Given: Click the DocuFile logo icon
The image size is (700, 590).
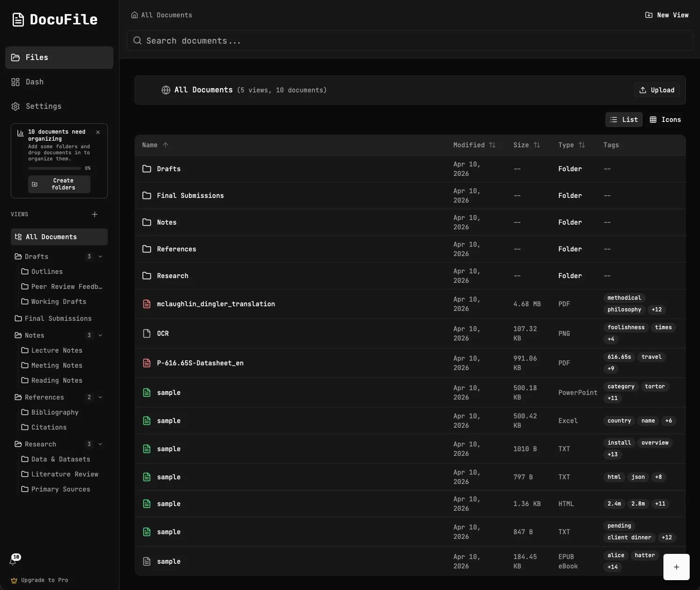Looking at the screenshot, I should click(18, 19).
